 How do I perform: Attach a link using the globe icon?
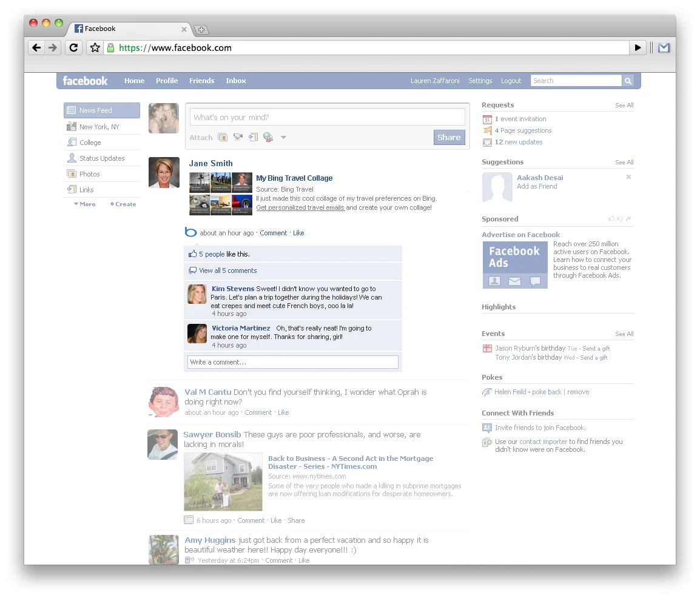(268, 137)
